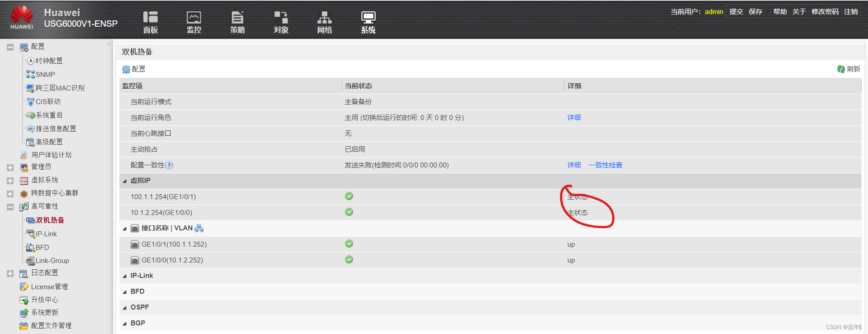
Task: Toggle the OSPF section
Action: click(125, 308)
